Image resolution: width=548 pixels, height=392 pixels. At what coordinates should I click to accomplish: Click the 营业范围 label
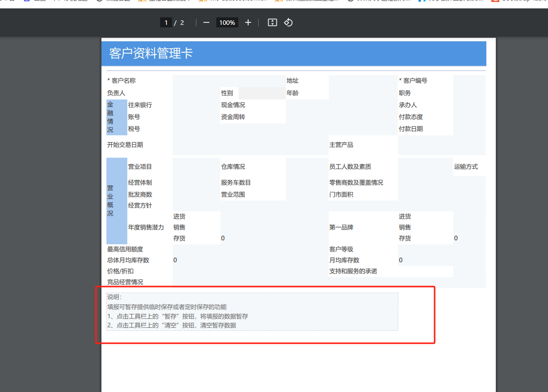(x=233, y=195)
